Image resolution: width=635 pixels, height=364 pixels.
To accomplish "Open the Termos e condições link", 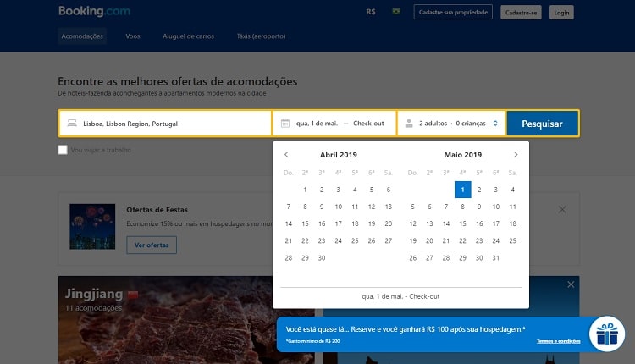I will (559, 341).
